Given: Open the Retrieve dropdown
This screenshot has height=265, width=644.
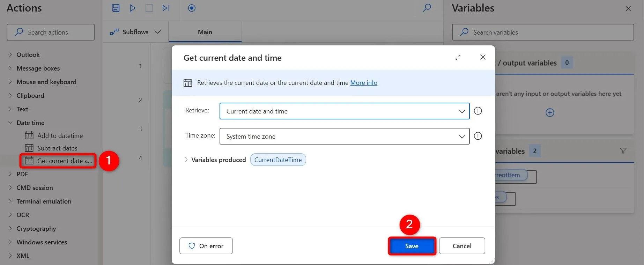Looking at the screenshot, I should [x=344, y=111].
